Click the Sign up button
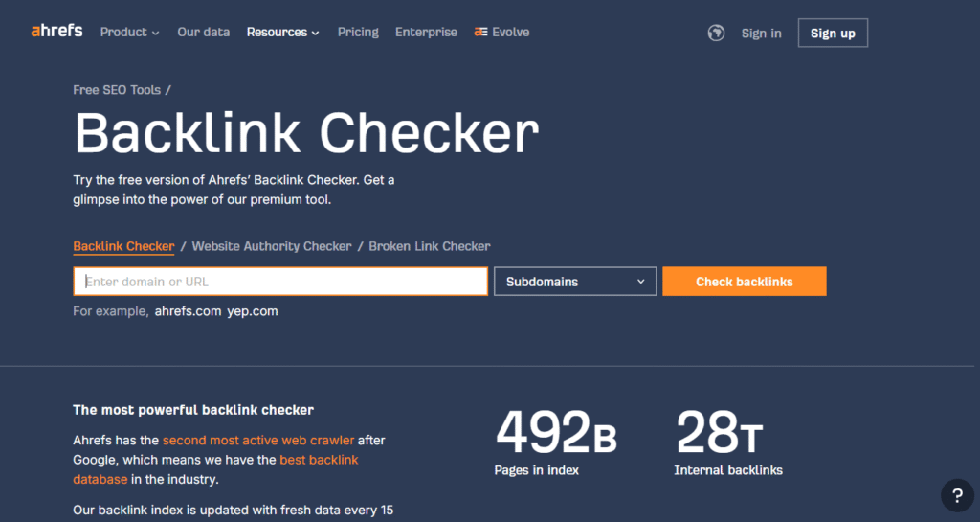980x522 pixels. (833, 34)
